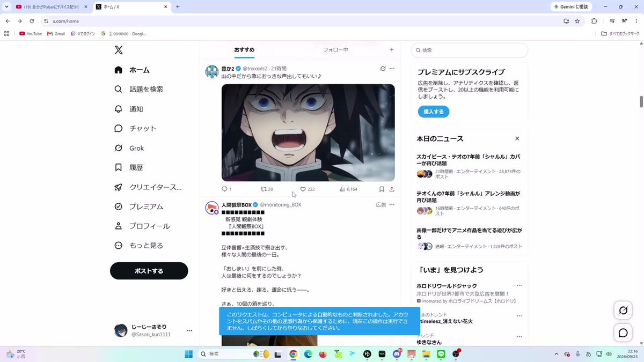The width and height of the screenshot is (644, 362).
Task: Switch to おすすめ tab
Action: (x=244, y=50)
